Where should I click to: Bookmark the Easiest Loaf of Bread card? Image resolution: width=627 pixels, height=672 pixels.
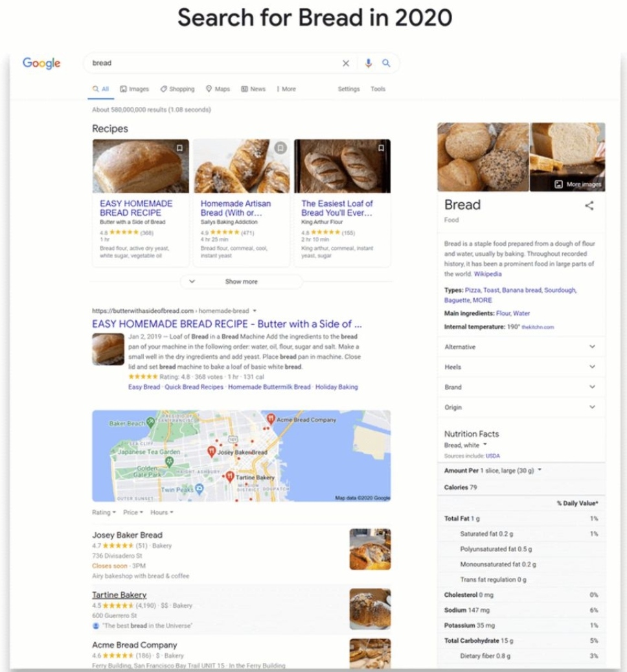point(381,148)
